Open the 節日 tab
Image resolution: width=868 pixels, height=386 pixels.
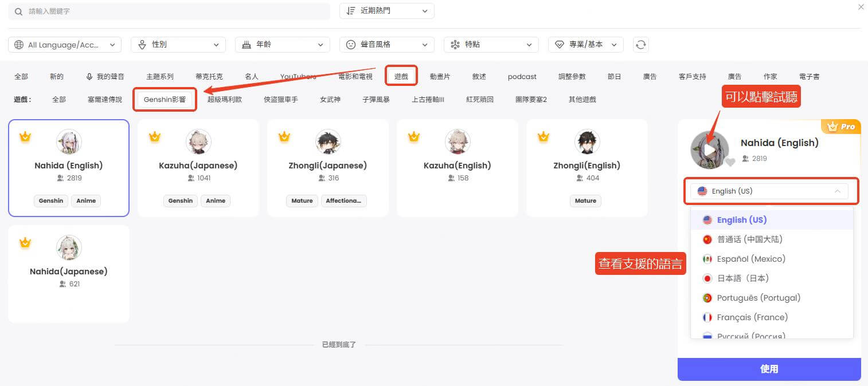pyautogui.click(x=615, y=76)
